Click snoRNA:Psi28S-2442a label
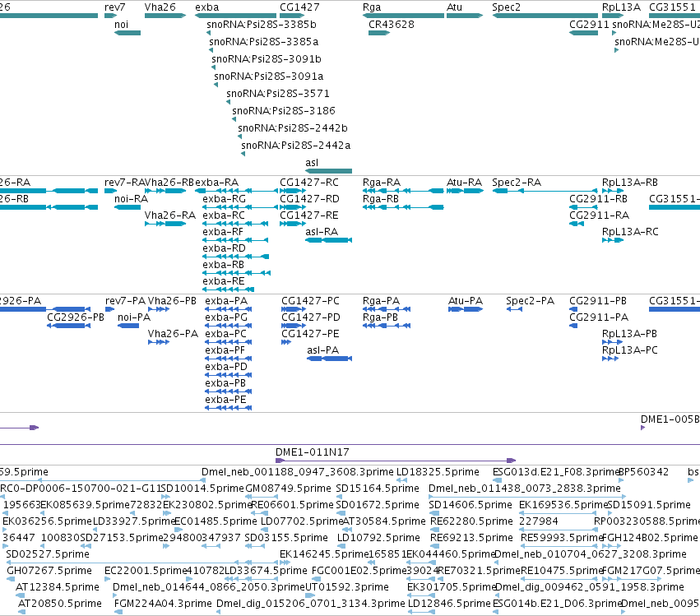 pos(295,145)
